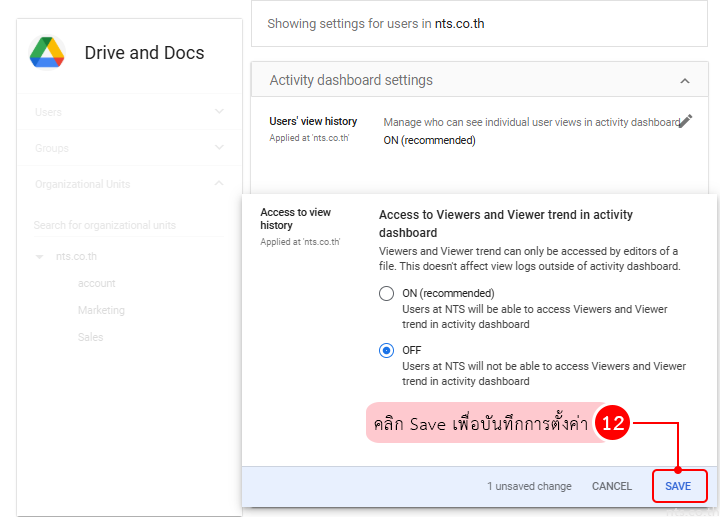720x517 pixels.
Task: Select the OFF radio button
Action: pos(387,350)
